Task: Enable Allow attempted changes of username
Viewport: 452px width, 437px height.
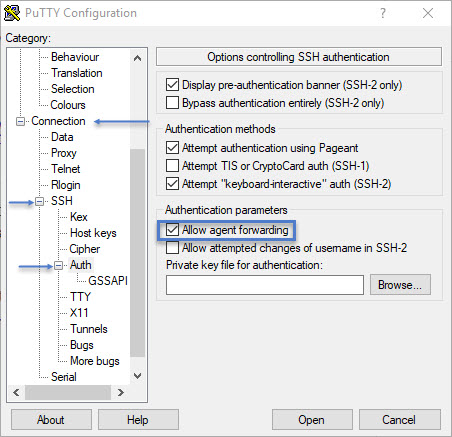Action: click(x=172, y=248)
